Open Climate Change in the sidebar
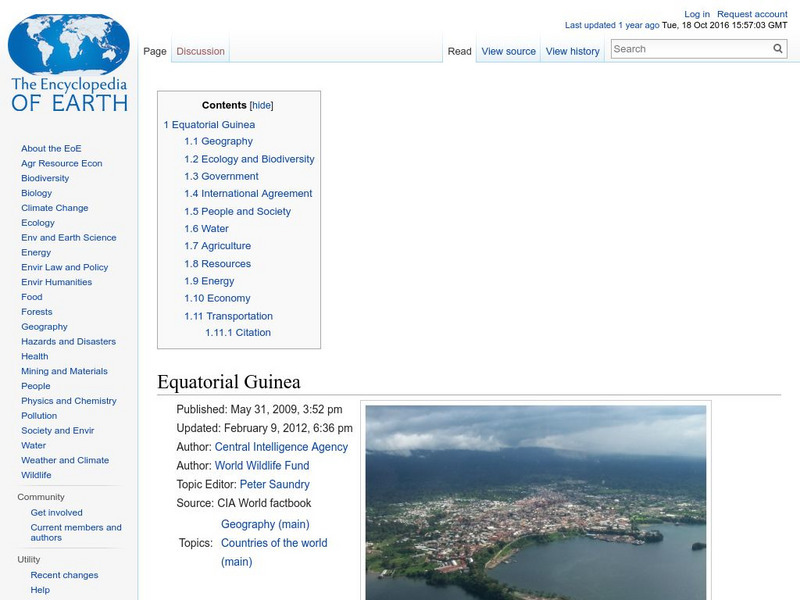The image size is (800, 600). (x=54, y=208)
